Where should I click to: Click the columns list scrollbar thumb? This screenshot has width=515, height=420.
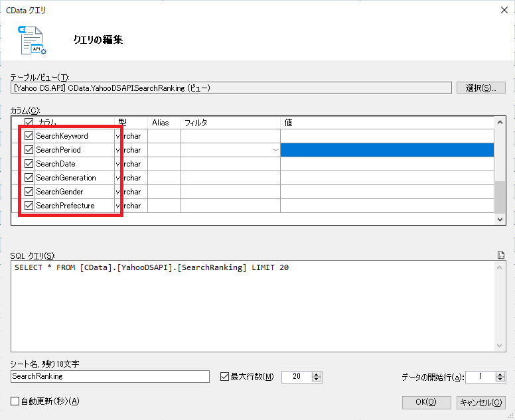pyautogui.click(x=500, y=197)
